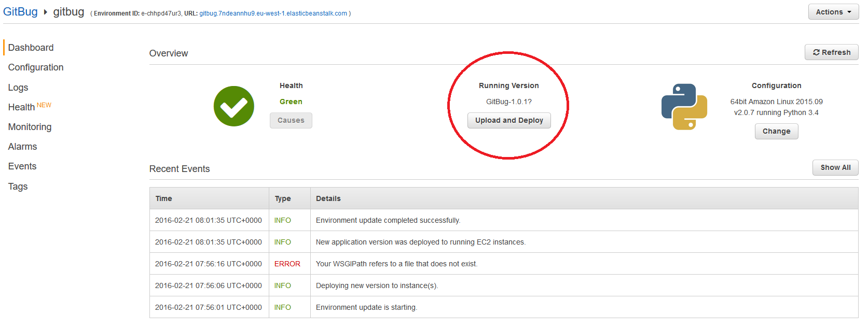This screenshot has height=329, width=868.
Task: Open Health page in the sidebar
Action: pos(21,107)
